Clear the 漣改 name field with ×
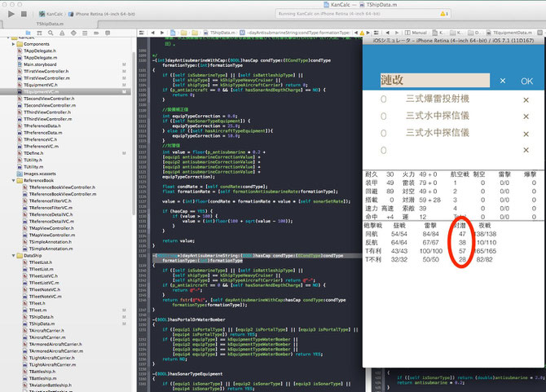Viewport: 546px width, 392px height. pos(503,81)
